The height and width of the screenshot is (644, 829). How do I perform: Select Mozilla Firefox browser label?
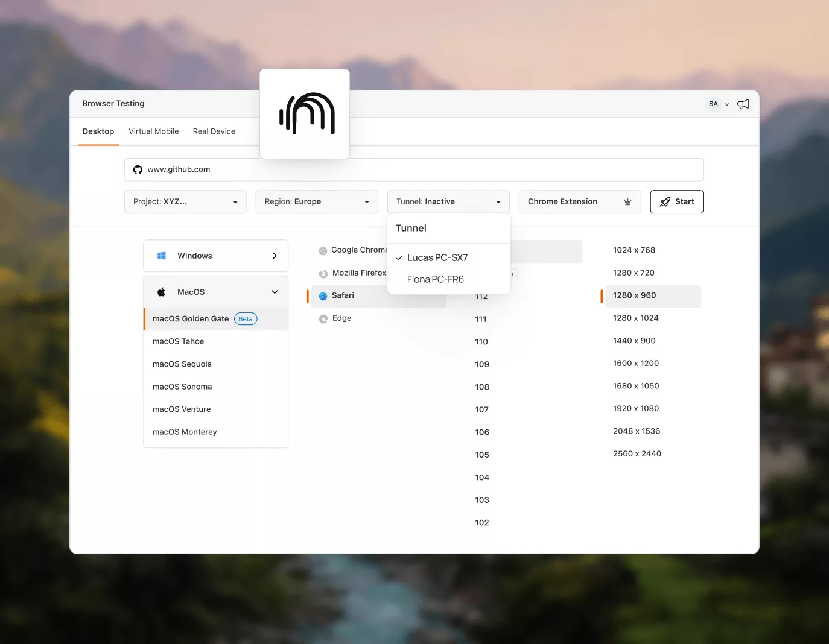click(x=358, y=273)
